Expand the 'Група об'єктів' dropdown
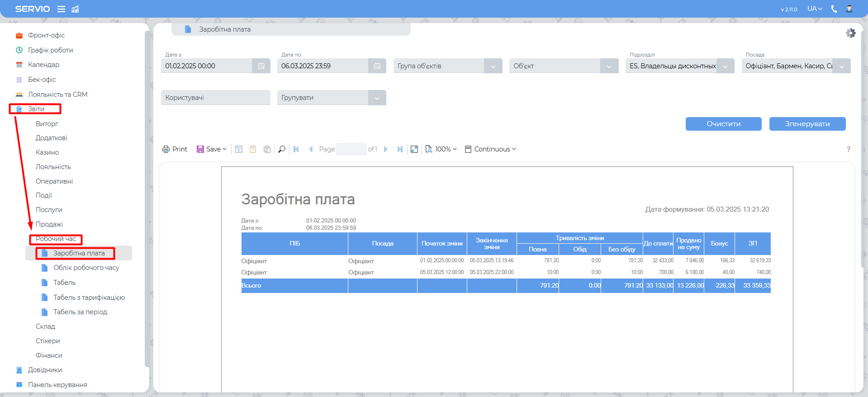Viewport: 868px width, 397px height. 493,66
